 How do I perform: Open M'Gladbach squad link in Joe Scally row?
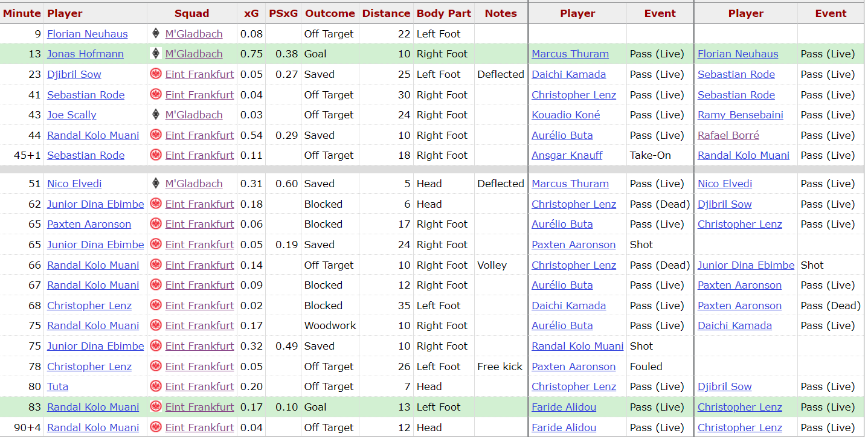pos(194,115)
